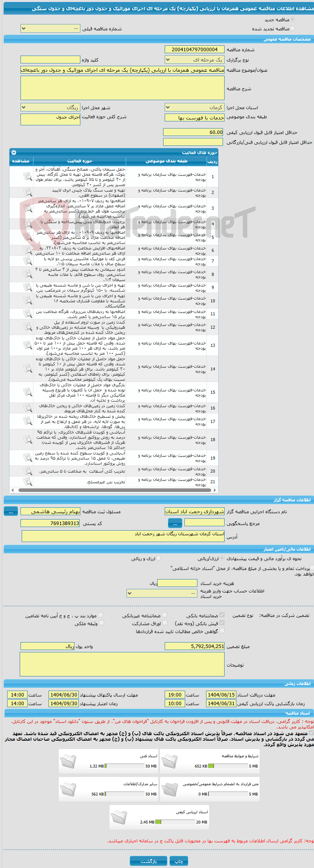Select the مناقصه تجدید شده radio button
The height and width of the screenshot is (868, 314).
[292, 28]
